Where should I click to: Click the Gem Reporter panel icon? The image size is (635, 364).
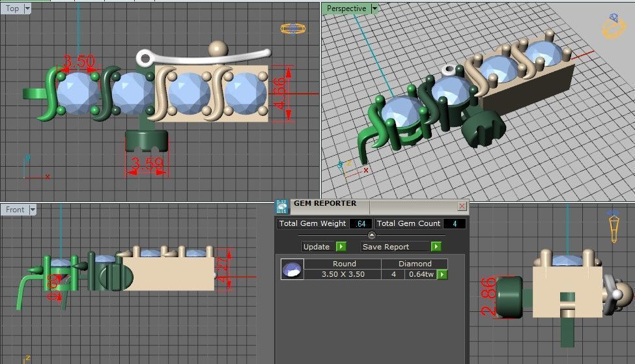(282, 206)
